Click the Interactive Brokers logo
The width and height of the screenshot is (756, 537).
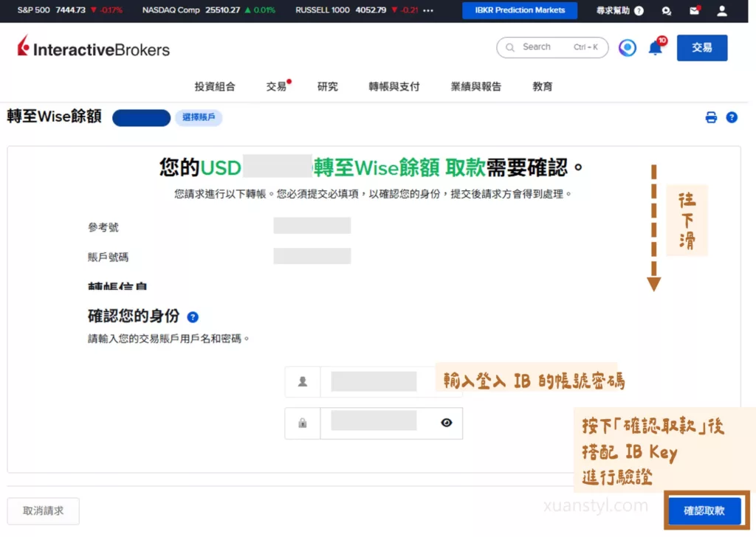pyautogui.click(x=94, y=46)
